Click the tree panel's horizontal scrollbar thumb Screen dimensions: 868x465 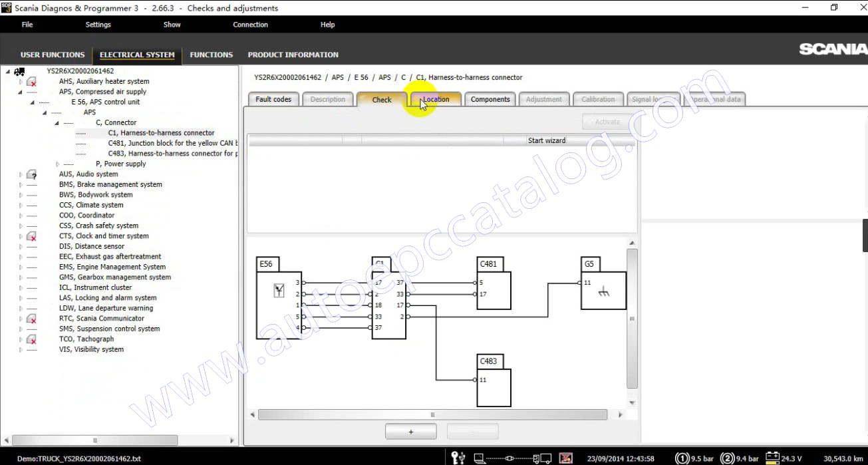(x=94, y=440)
